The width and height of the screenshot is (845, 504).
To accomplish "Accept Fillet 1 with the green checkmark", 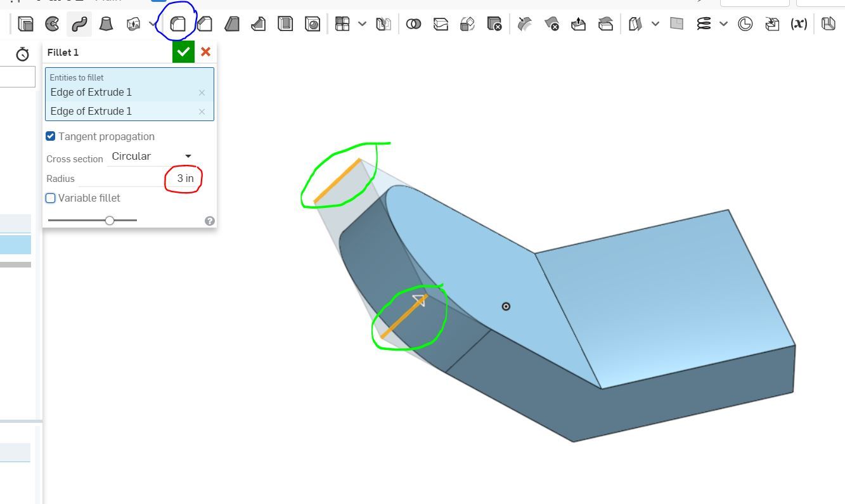I will [183, 51].
